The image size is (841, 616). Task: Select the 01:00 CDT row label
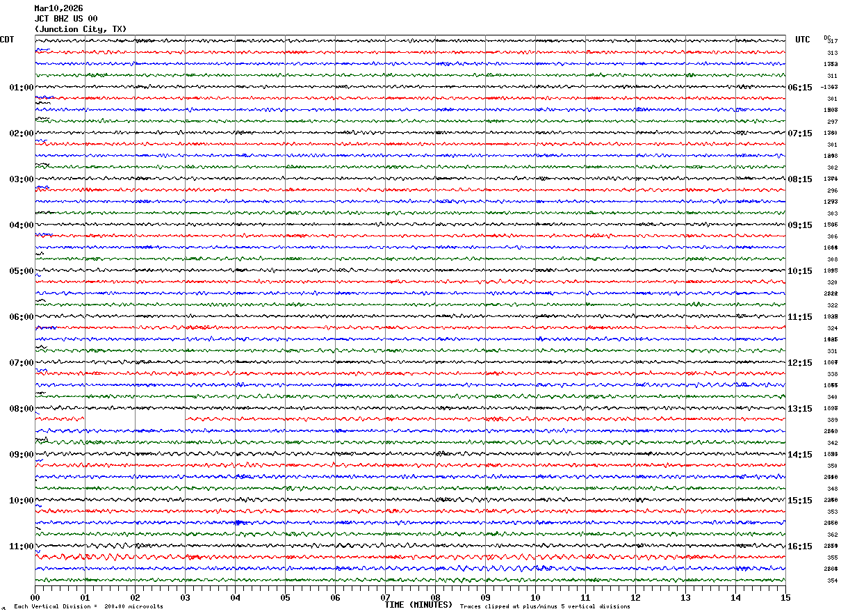(x=21, y=88)
